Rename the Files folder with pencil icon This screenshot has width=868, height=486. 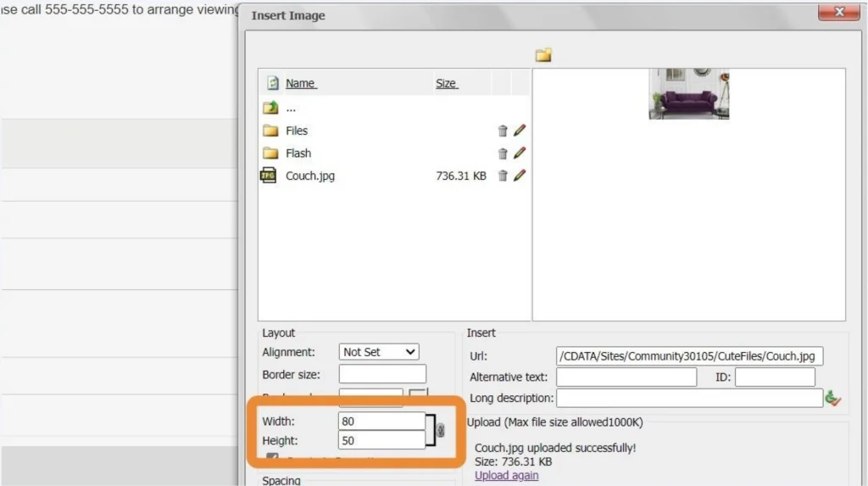click(520, 131)
